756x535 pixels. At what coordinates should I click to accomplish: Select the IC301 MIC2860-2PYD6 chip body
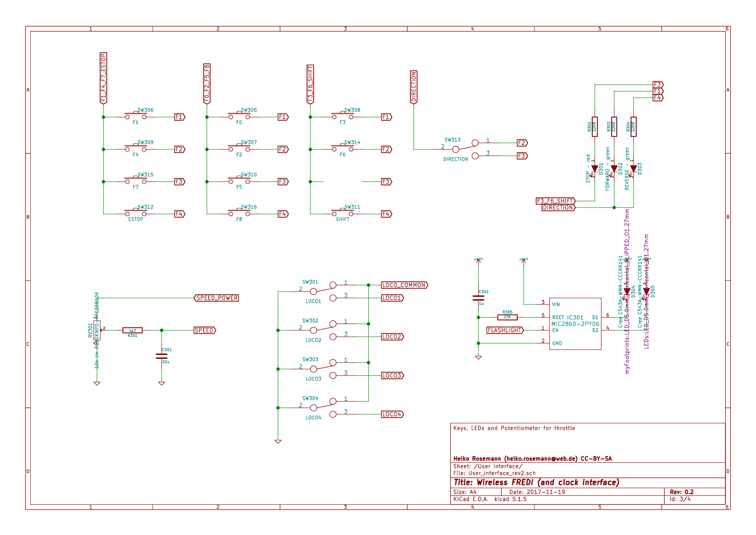click(575, 323)
